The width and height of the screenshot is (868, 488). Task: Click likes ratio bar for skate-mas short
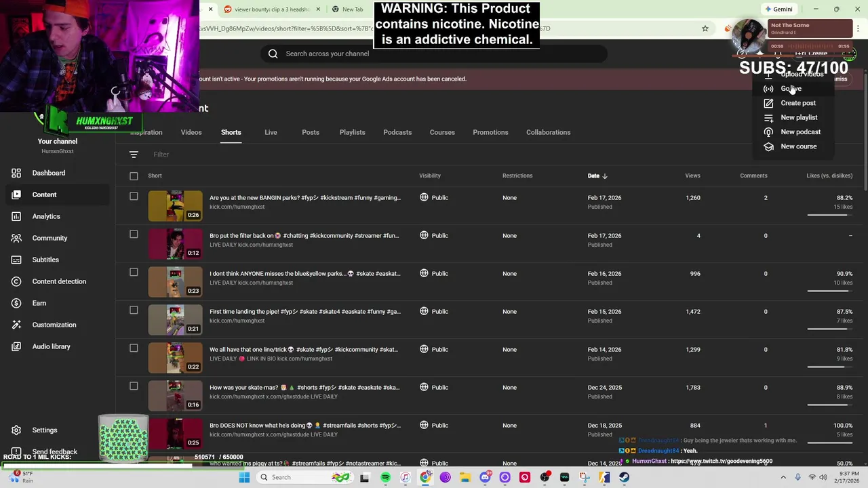[x=829, y=405]
